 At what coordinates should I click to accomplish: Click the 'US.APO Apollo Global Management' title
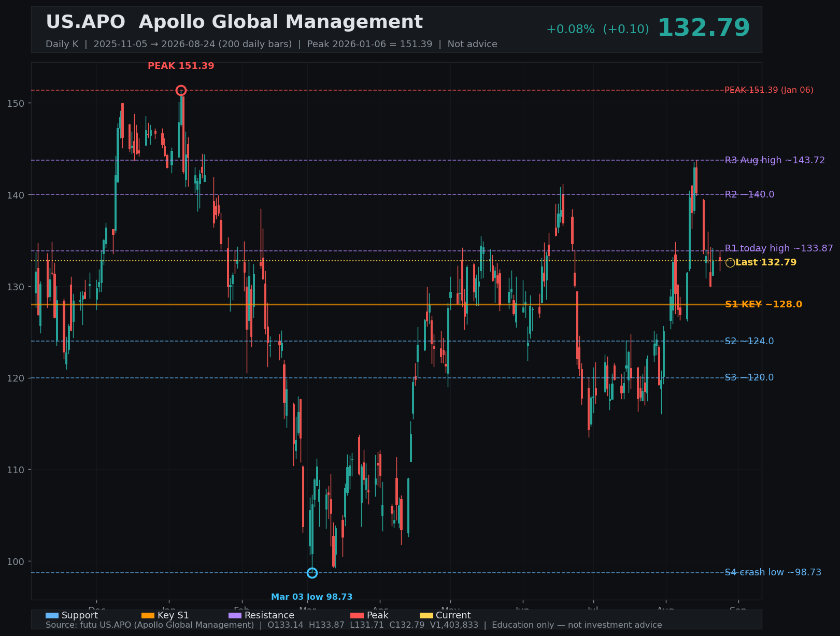(234, 22)
